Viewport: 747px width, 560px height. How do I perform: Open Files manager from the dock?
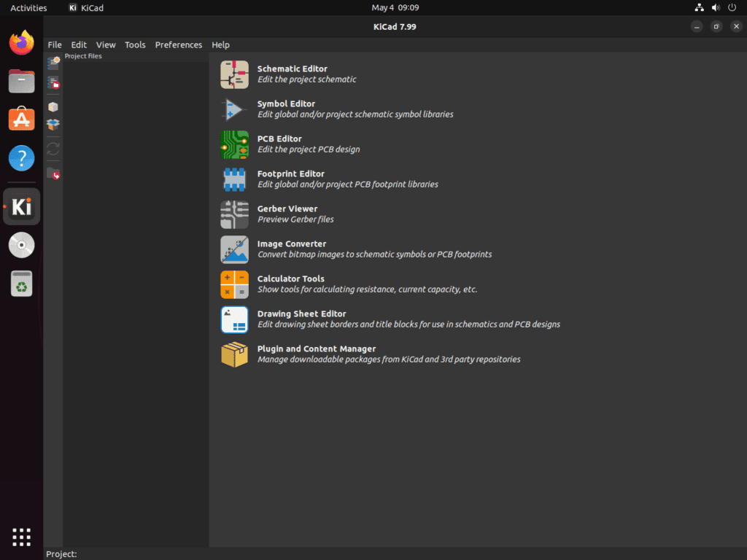pyautogui.click(x=21, y=81)
